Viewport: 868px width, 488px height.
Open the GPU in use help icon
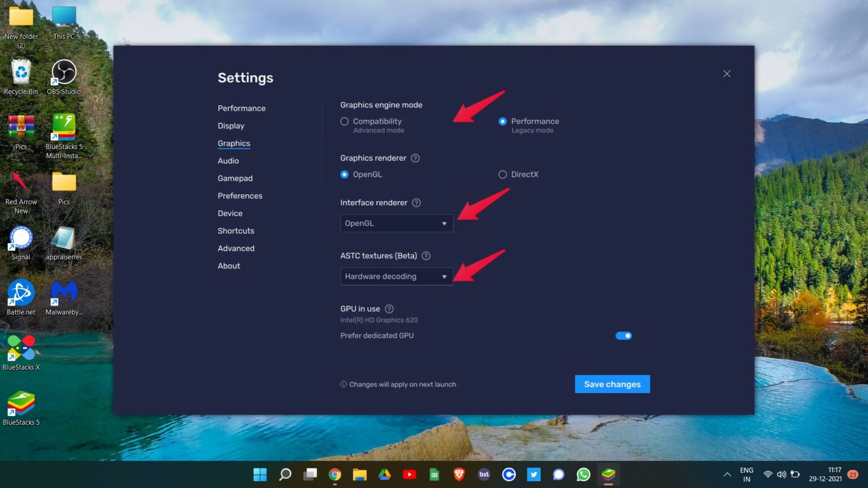pyautogui.click(x=389, y=308)
